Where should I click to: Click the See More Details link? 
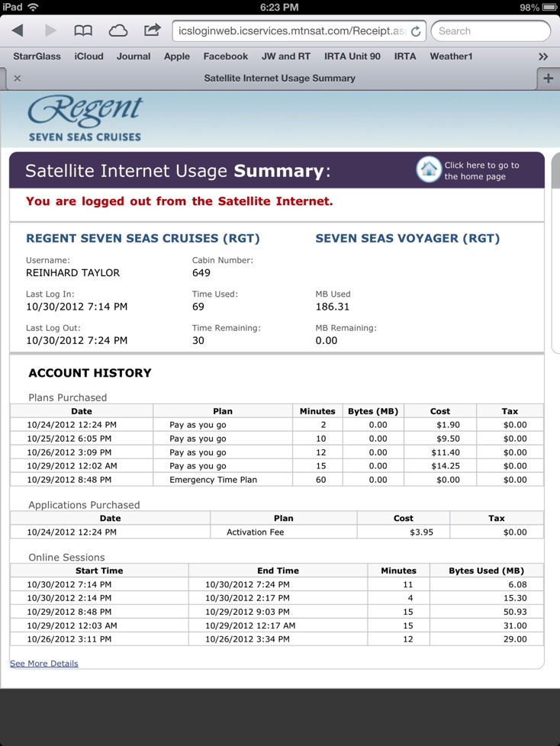tap(43, 663)
